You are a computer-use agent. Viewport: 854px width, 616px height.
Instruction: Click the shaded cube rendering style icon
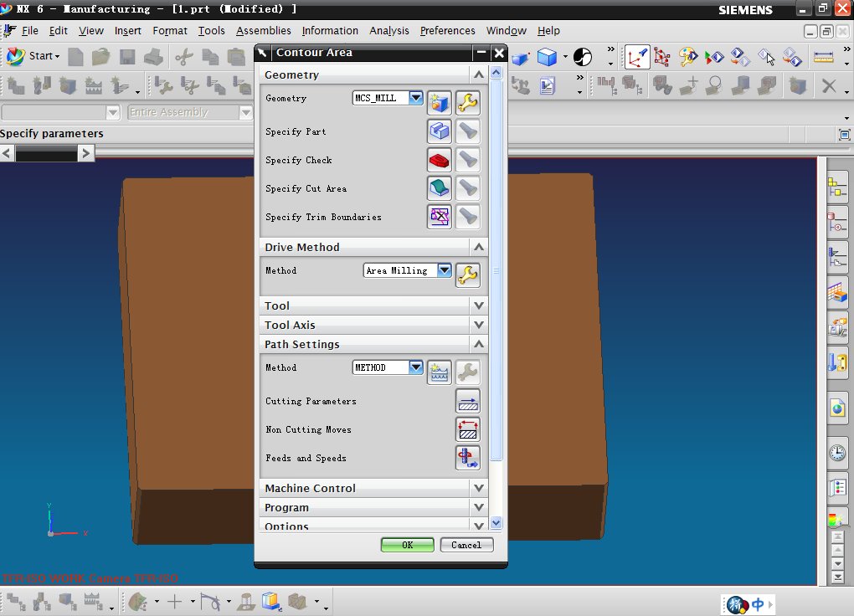coord(547,57)
